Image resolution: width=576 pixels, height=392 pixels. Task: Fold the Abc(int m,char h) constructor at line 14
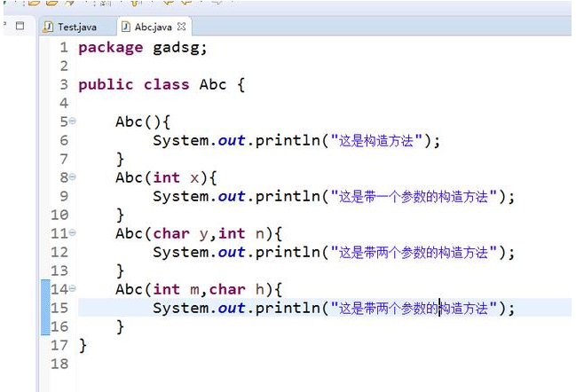(72, 289)
